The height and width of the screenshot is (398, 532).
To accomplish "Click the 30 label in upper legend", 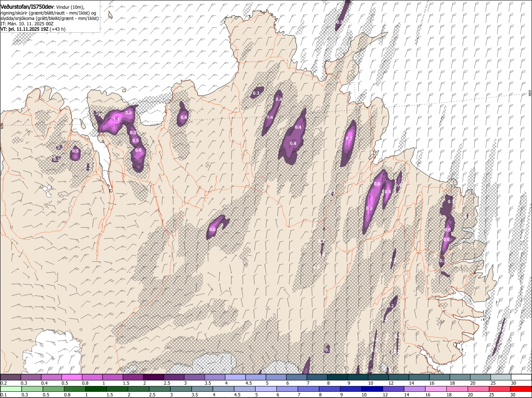I will click(x=514, y=383).
